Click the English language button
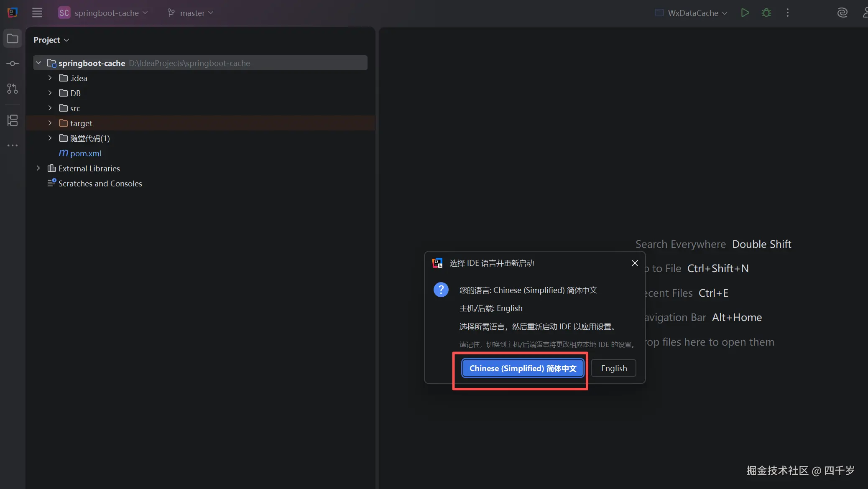 pos(613,368)
